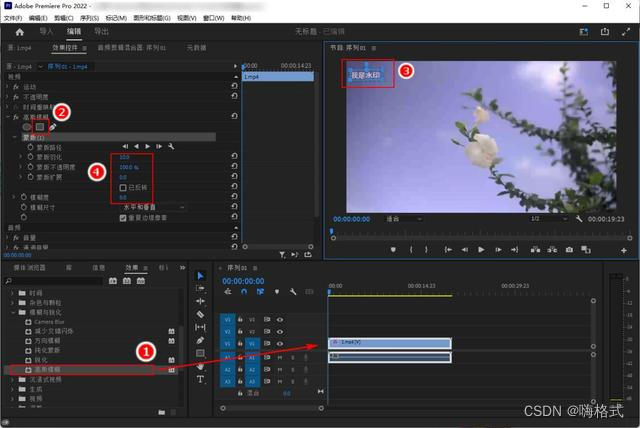Open the zoom level fit dropdown

[403, 219]
